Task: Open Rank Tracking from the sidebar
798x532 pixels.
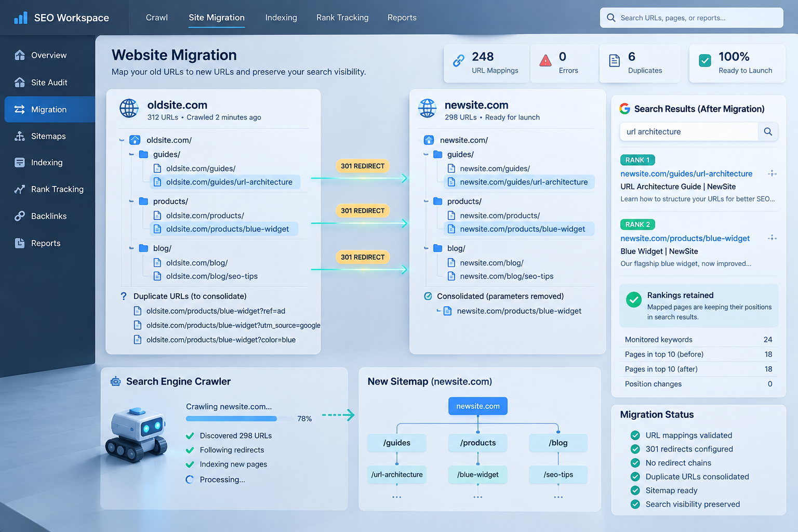Action: point(49,189)
